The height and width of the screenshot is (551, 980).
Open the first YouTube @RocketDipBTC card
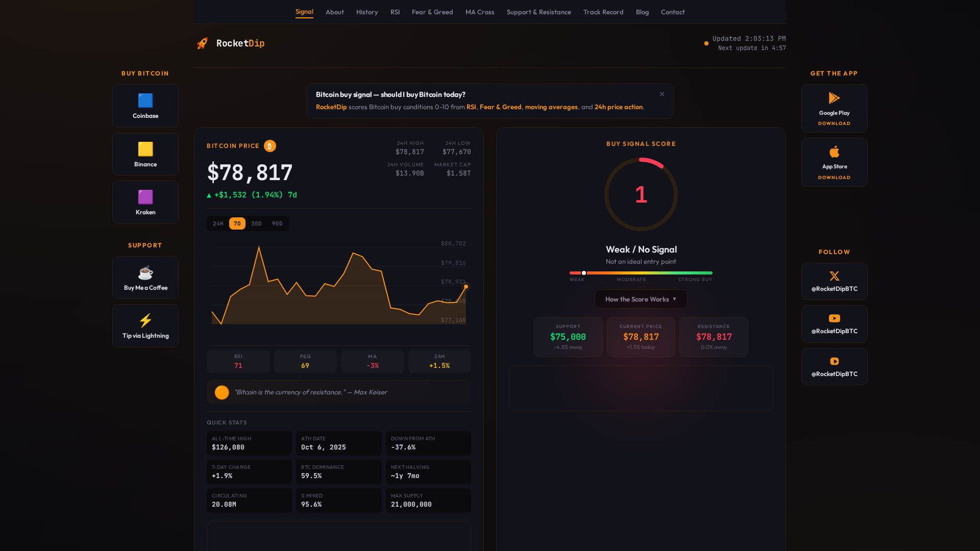(834, 324)
